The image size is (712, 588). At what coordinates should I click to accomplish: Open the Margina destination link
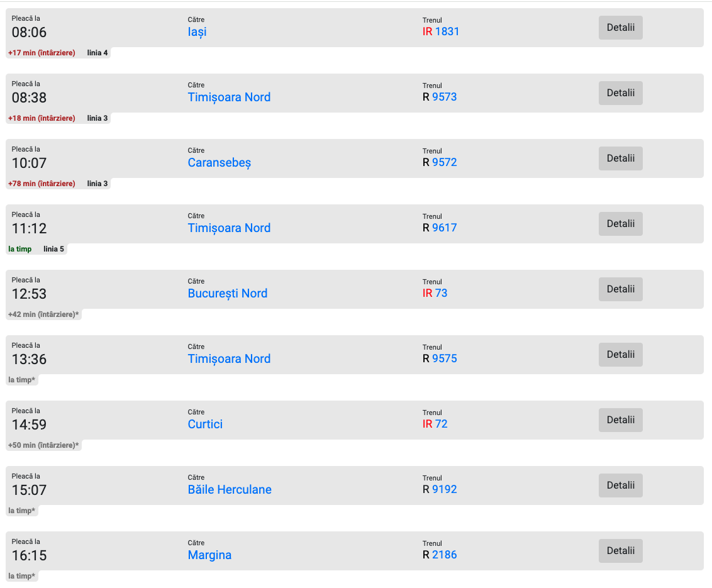209,555
